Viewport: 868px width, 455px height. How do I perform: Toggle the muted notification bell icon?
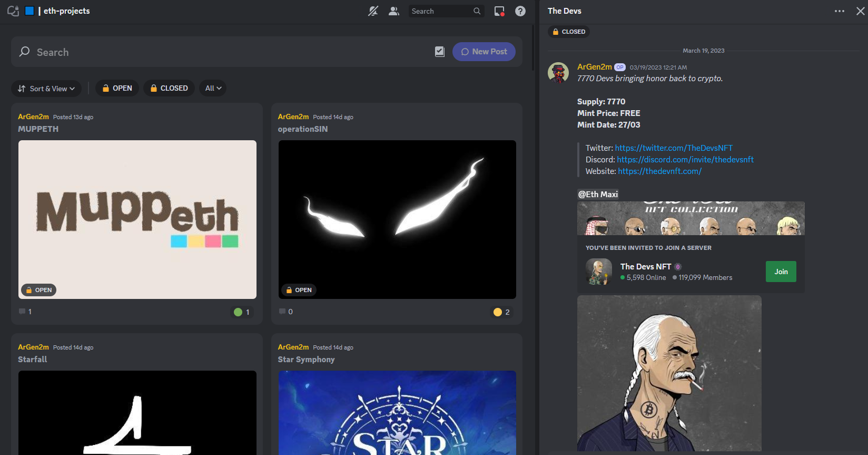pos(373,11)
